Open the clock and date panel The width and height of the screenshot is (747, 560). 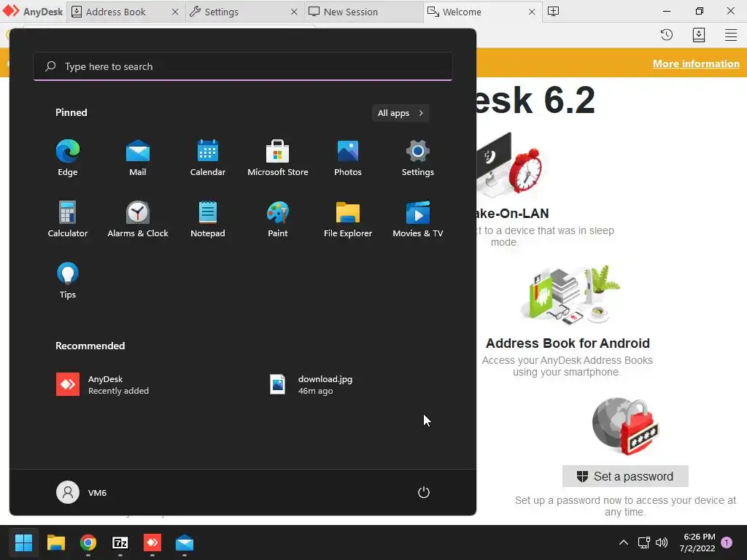tap(697, 542)
